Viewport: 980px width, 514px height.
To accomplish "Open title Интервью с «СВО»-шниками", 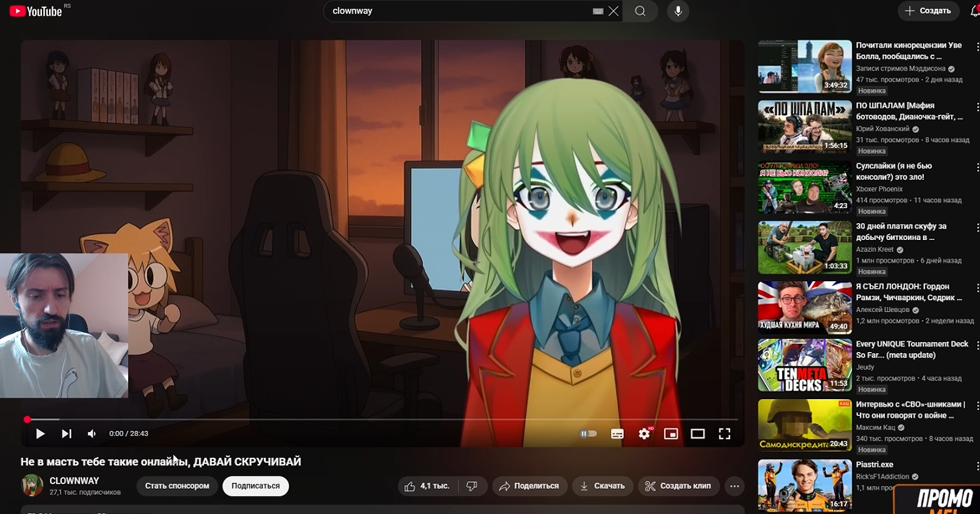I will pyautogui.click(x=911, y=410).
